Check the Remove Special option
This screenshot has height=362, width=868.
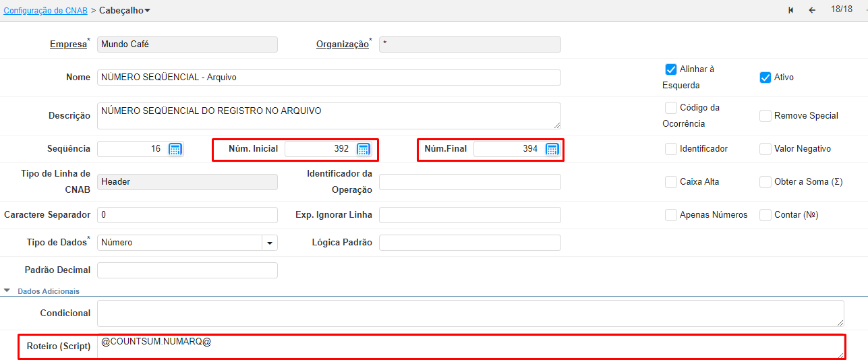pos(765,116)
